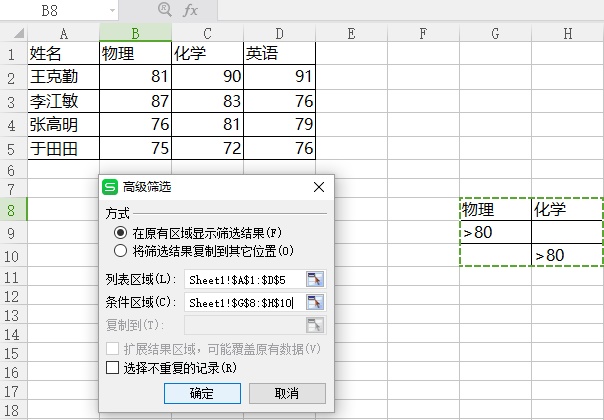Click range picker icon for 条件区域
This screenshot has width=604, height=420.
pyautogui.click(x=315, y=302)
